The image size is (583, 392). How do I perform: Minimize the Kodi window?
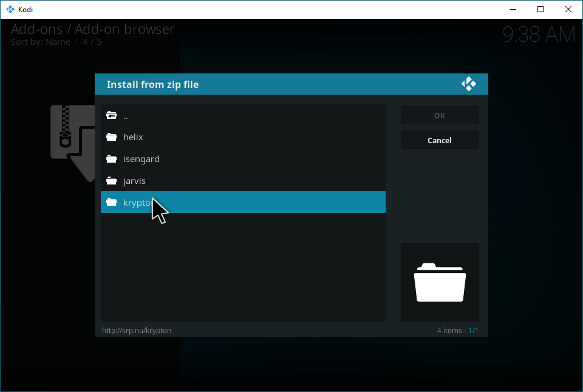click(513, 9)
